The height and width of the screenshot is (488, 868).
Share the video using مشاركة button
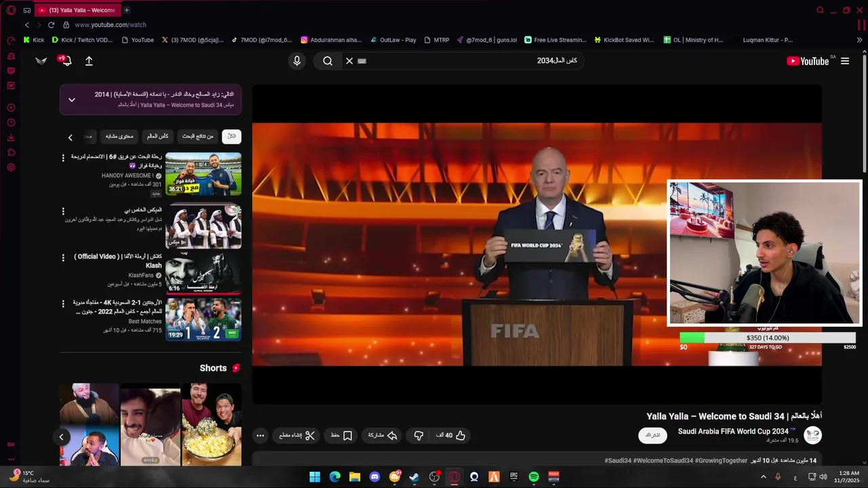[x=382, y=436]
